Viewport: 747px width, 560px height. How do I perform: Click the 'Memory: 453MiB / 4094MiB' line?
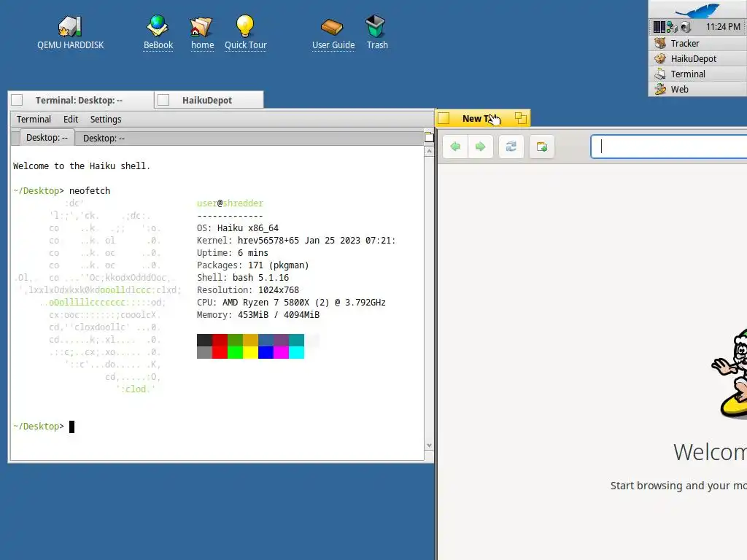[258, 315]
